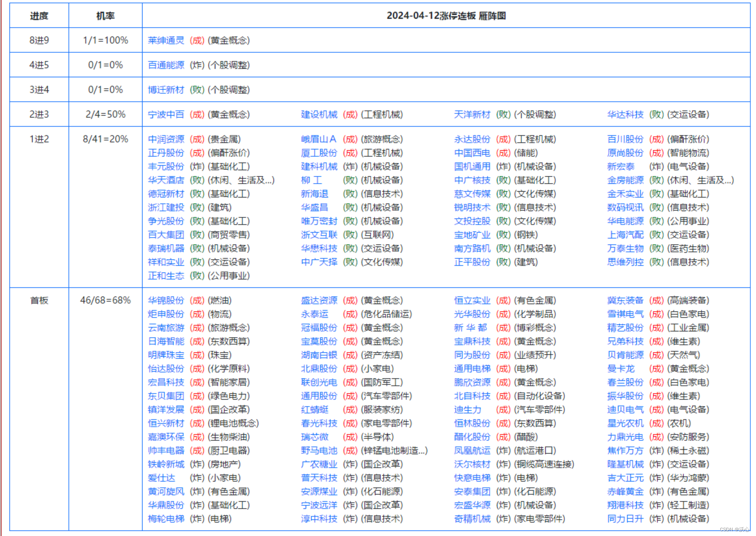This screenshot has height=536, width=756.
Task: Click the 赤峰黄金 stock link
Action: 625,491
